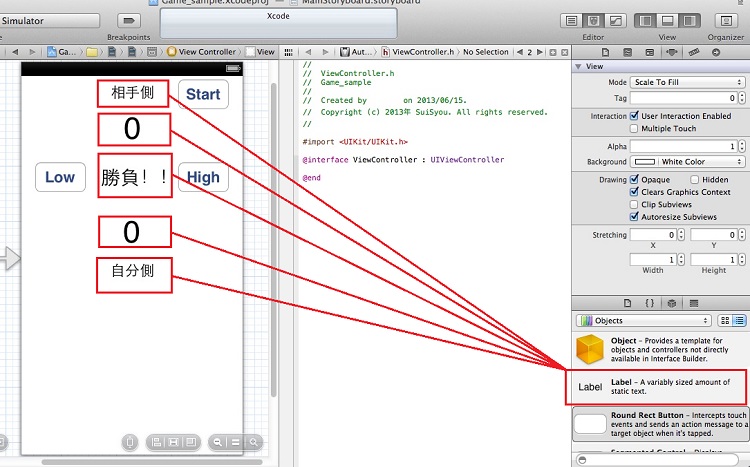Open the Size inspector (ruler) tab

click(694, 52)
